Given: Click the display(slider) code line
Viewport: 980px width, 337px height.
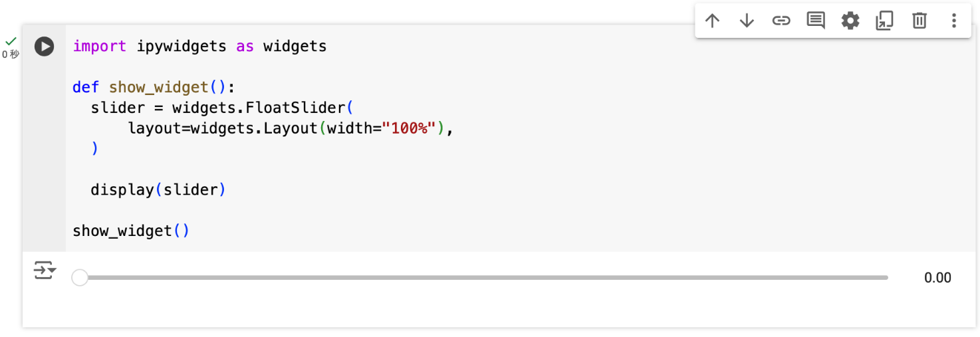Looking at the screenshot, I should pyautogui.click(x=158, y=190).
